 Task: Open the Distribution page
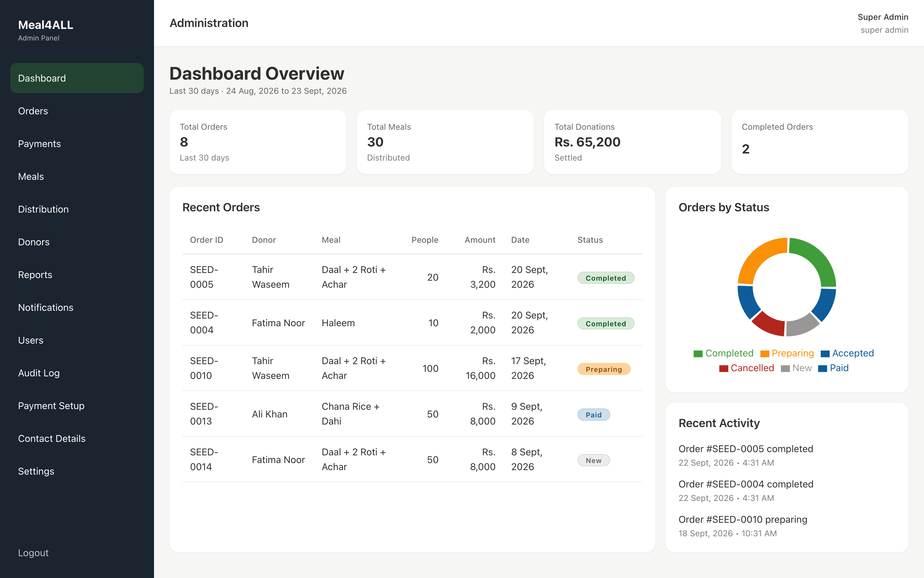tap(77, 209)
